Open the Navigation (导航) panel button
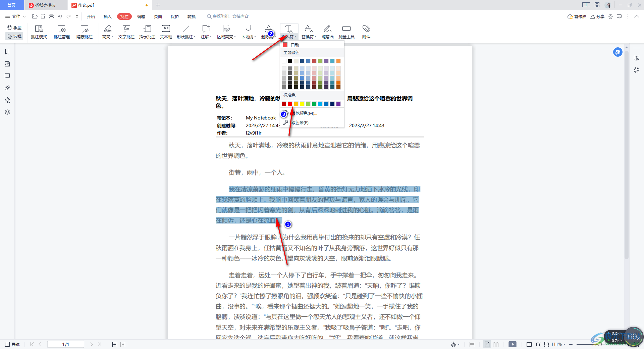Image resolution: width=644 pixels, height=349 pixels. pyautogui.click(x=12, y=344)
